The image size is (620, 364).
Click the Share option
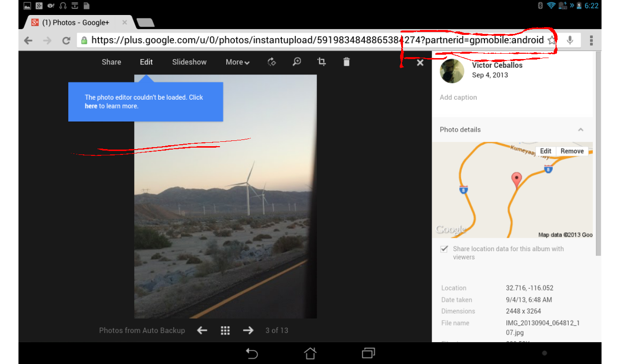pos(111,62)
